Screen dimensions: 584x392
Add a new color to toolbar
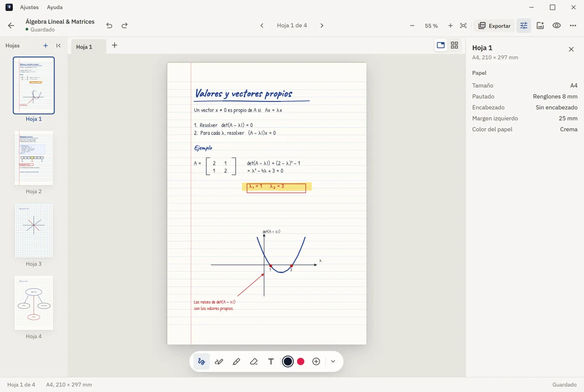(316, 361)
